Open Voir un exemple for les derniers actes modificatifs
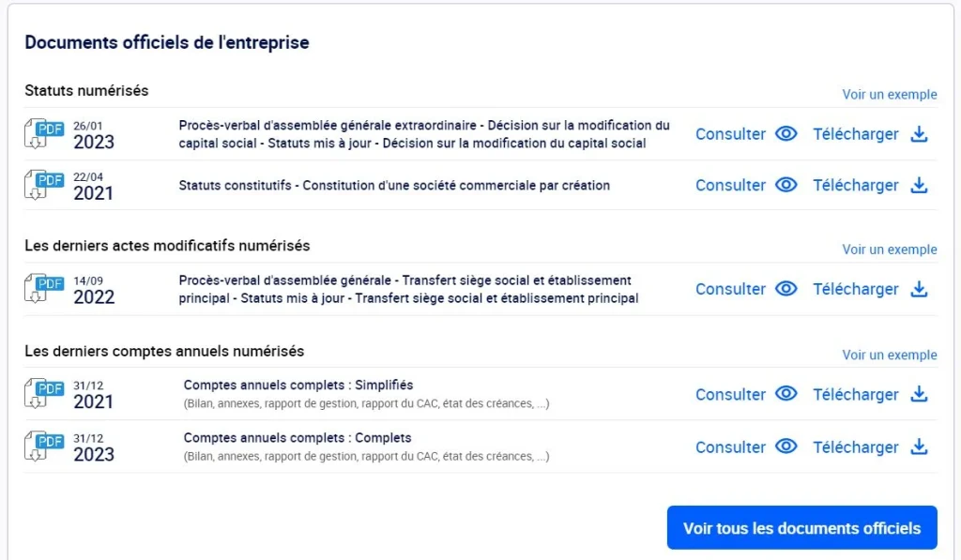Image resolution: width=961 pixels, height=560 pixels. pos(890,249)
